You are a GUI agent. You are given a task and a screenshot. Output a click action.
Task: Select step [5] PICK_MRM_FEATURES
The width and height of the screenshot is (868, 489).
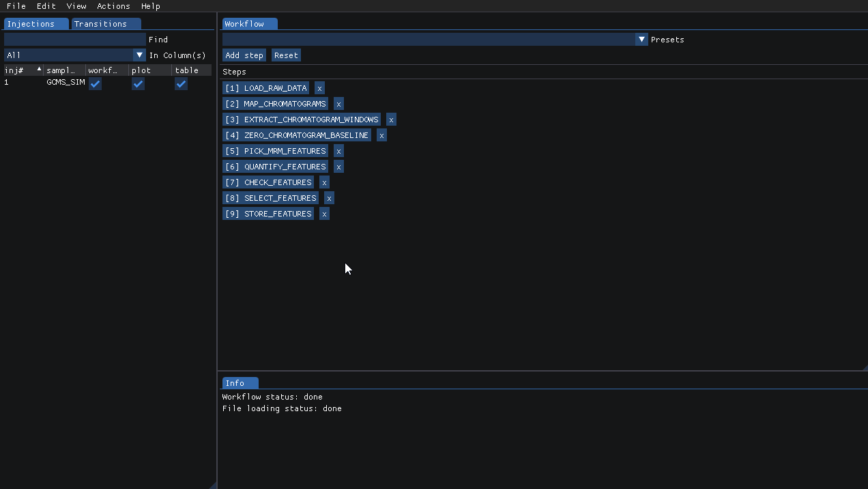[x=276, y=151]
